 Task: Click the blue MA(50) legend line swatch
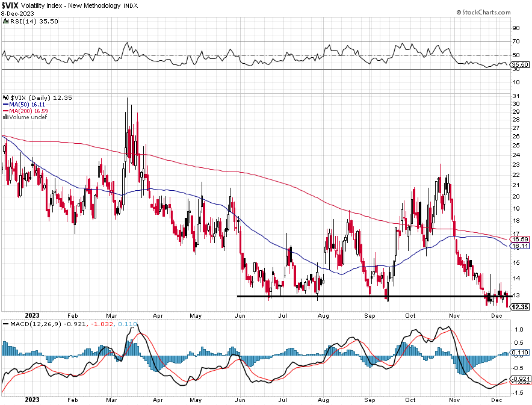pos(6,105)
